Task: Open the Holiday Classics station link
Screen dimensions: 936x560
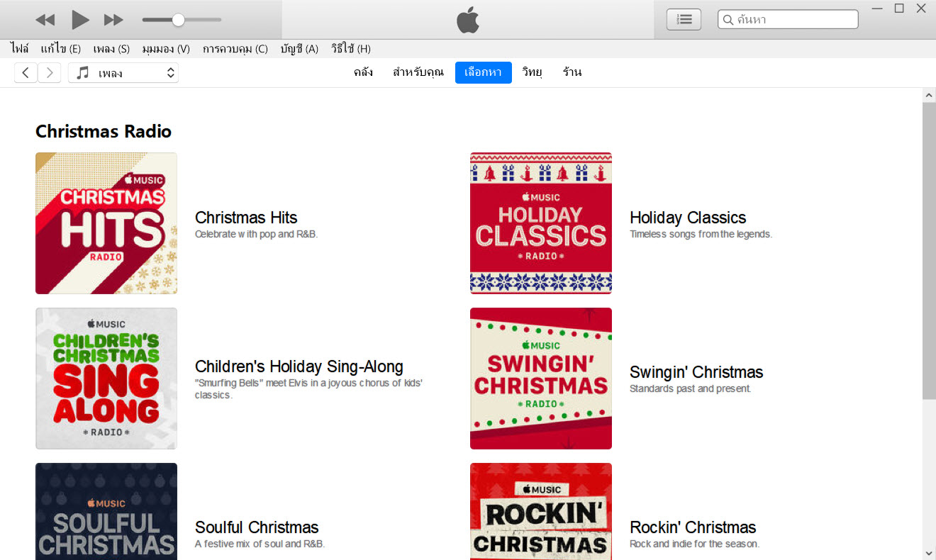Action: [688, 218]
